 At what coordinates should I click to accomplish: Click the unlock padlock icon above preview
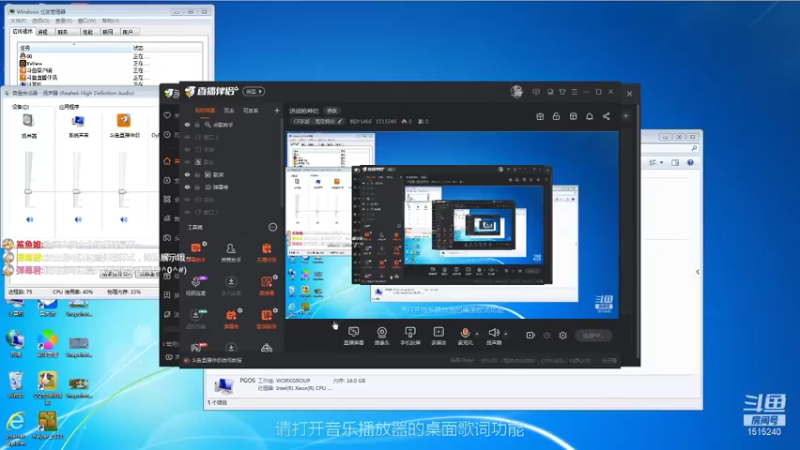point(556,116)
